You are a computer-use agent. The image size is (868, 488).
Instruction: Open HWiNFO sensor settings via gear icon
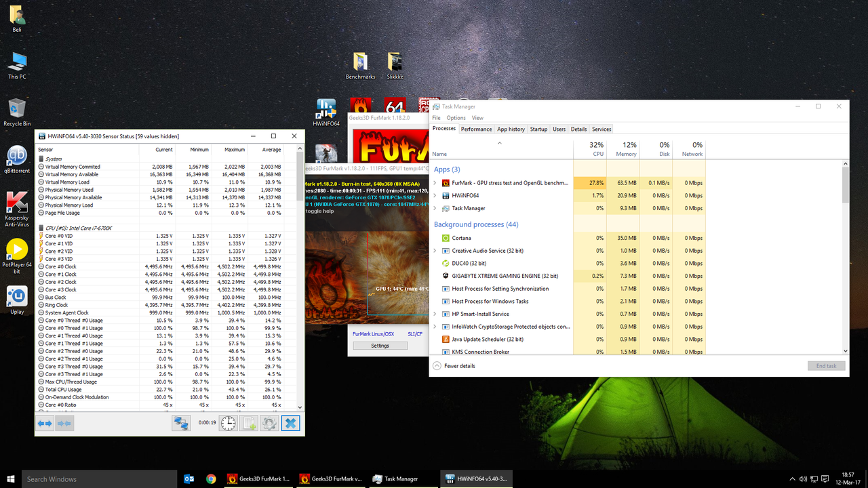click(269, 423)
